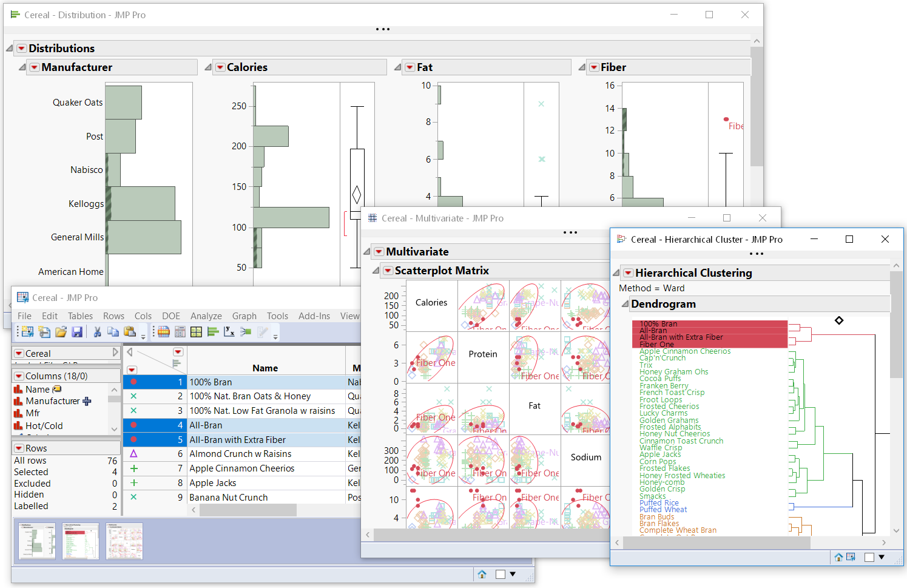Screen dimensions: 907x588
Task: Toggle the marker symbol on row 1
Action: tap(133, 382)
